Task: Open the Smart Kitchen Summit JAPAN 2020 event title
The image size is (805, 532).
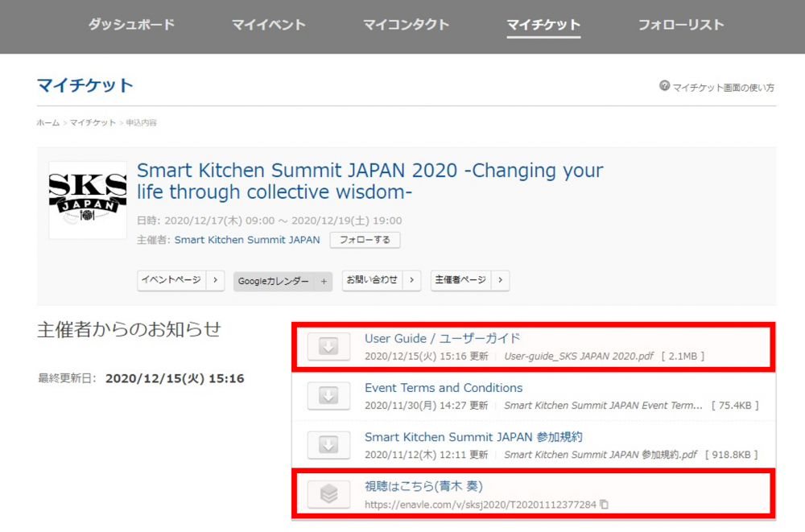Action: click(x=369, y=181)
